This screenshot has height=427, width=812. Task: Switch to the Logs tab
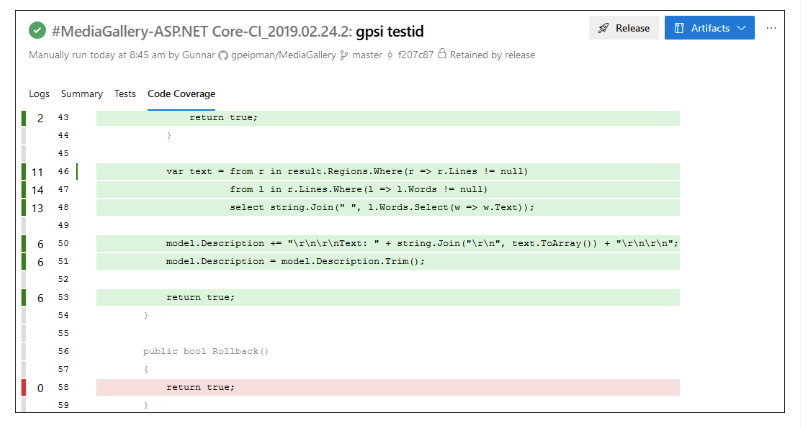click(39, 93)
